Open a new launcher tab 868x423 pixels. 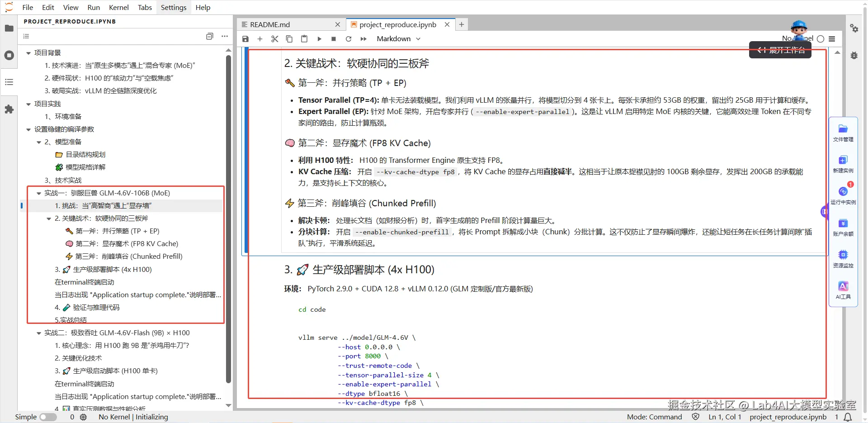click(462, 24)
